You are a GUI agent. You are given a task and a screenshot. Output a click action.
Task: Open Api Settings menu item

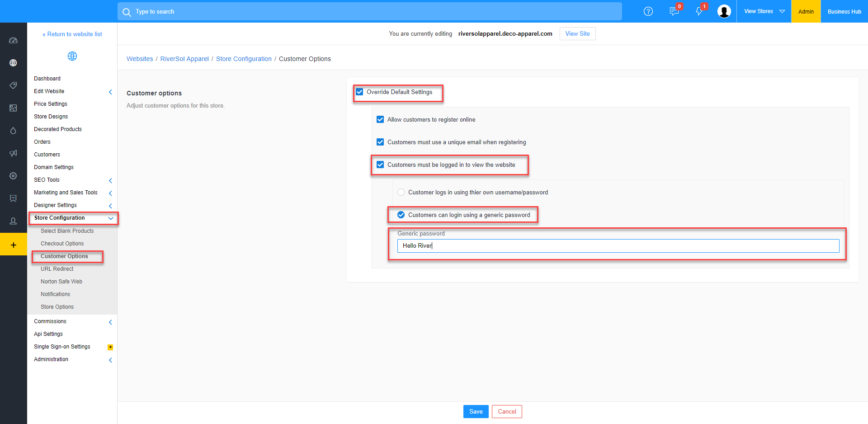click(x=48, y=334)
